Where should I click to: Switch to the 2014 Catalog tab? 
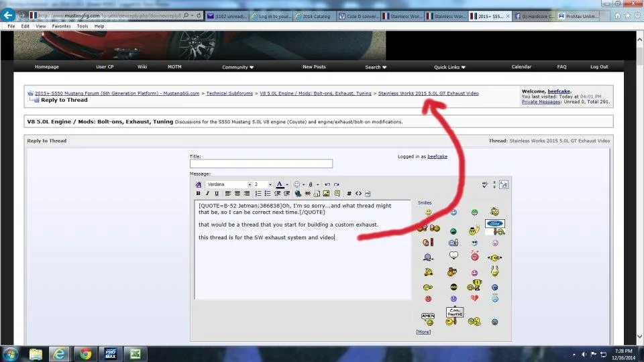click(314, 16)
